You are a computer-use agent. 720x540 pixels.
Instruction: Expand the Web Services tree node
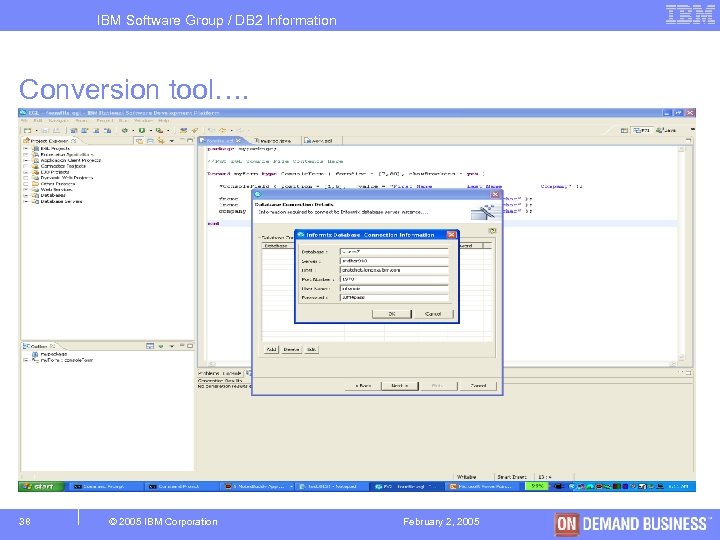pyautogui.click(x=26, y=189)
